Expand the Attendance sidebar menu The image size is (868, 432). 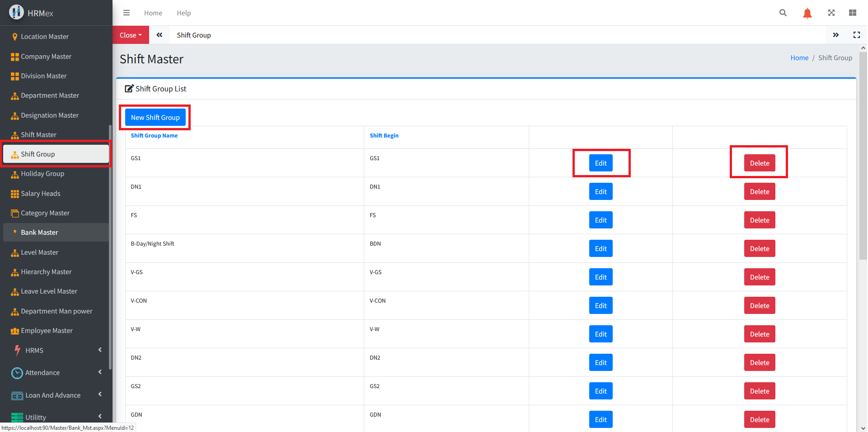[56, 372]
